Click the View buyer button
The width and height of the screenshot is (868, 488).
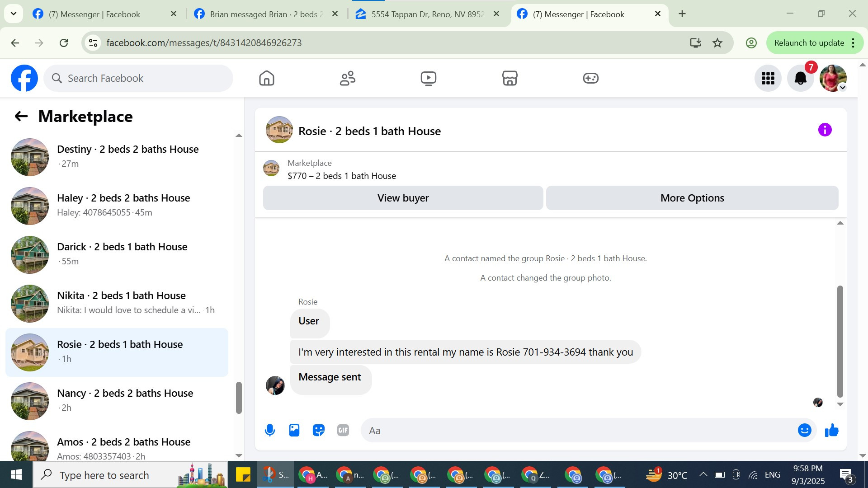tap(403, 198)
